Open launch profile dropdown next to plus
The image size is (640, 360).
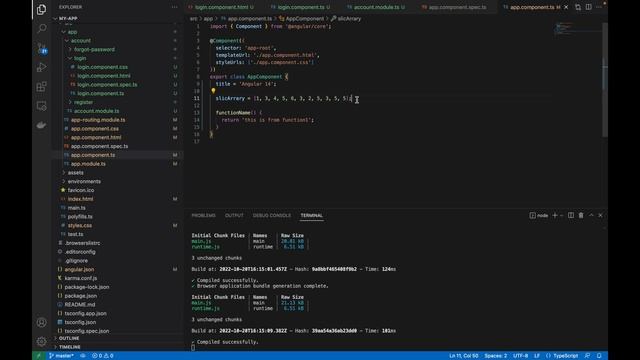(x=562, y=215)
